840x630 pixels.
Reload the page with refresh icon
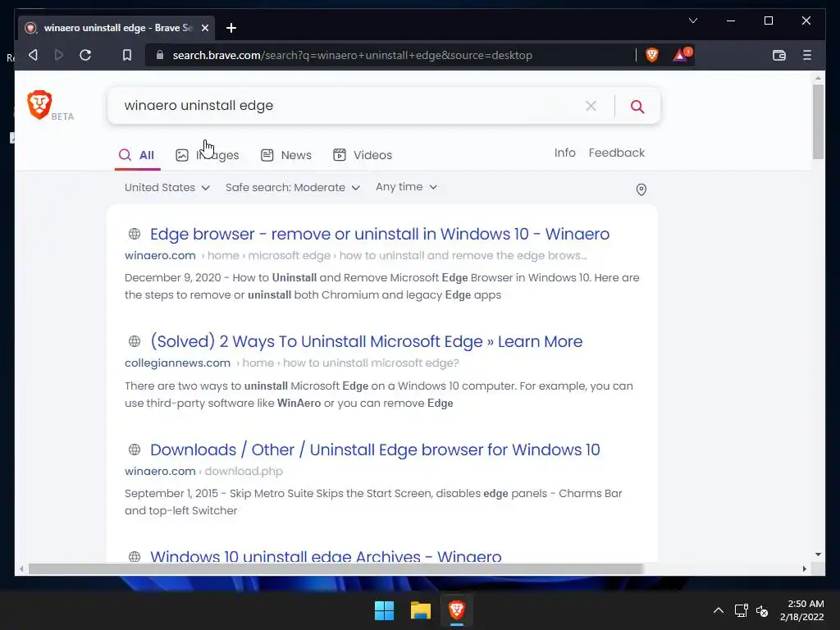[85, 55]
